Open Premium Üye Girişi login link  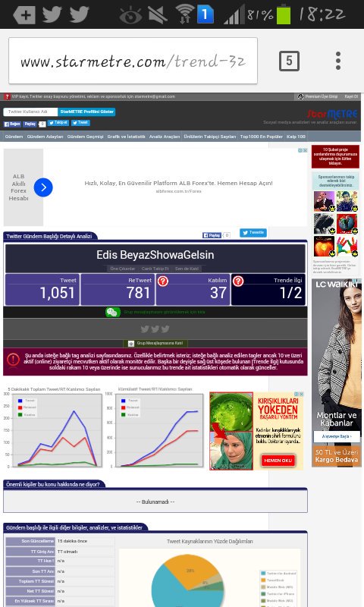coord(318,96)
